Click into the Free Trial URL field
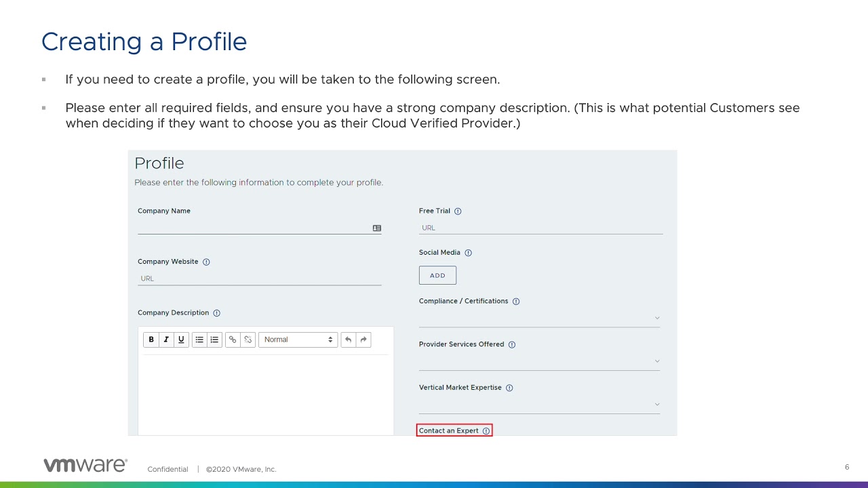The image size is (868, 488). click(x=540, y=228)
